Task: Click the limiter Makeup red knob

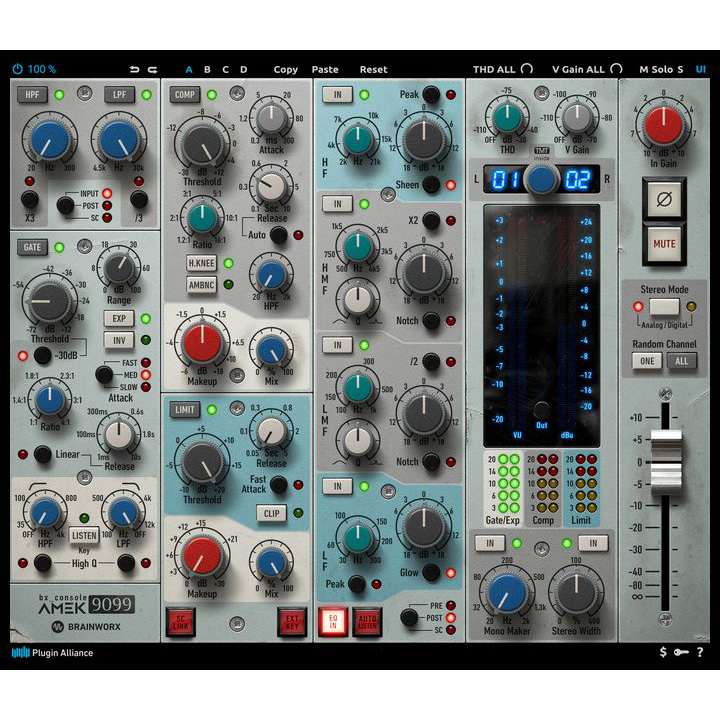Action: (202, 557)
